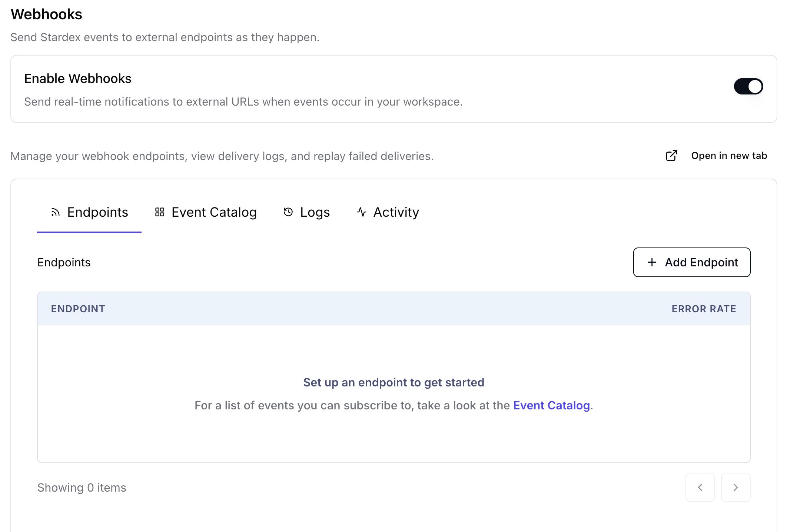View the Activity tab
Image resolution: width=787 pixels, height=532 pixels.
click(x=388, y=212)
